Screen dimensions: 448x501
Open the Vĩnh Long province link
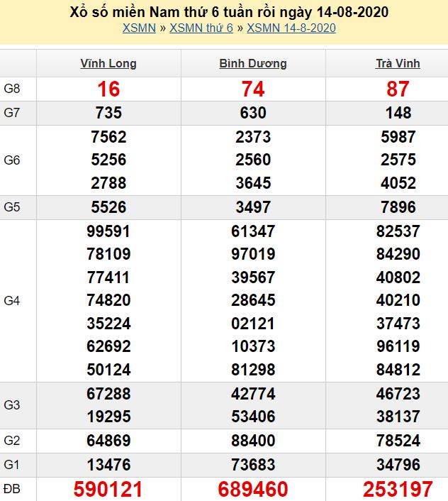coord(108,64)
